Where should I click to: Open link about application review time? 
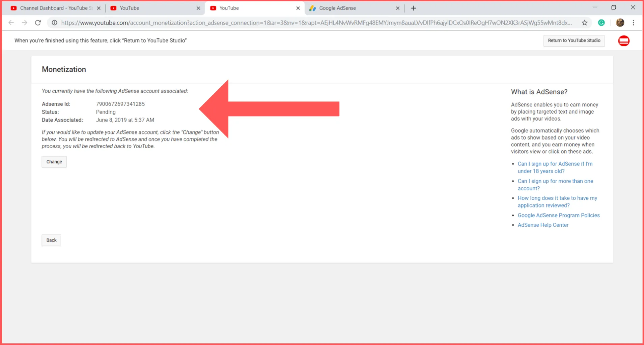(557, 202)
